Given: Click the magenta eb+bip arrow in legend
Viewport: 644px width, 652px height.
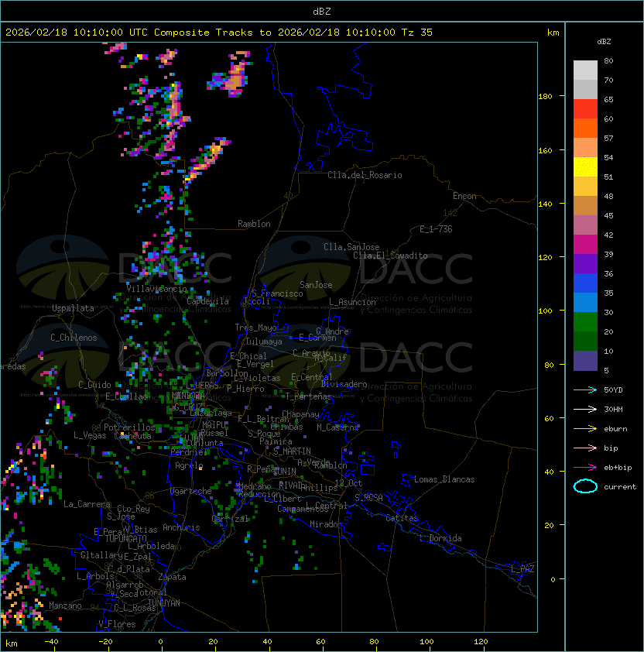Looking at the screenshot, I should coord(585,468).
